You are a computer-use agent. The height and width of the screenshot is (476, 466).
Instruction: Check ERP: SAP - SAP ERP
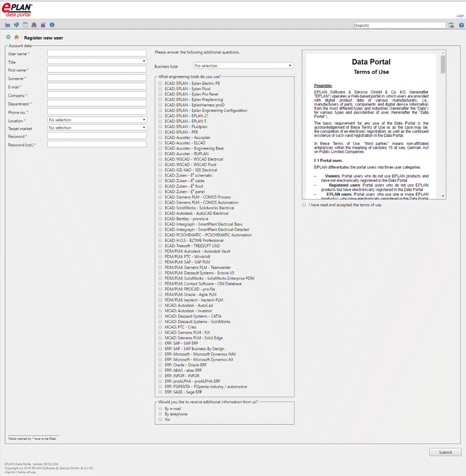click(160, 343)
